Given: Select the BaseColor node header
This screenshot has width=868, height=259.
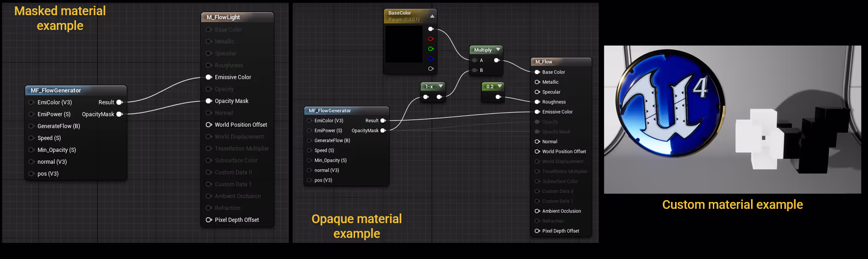Looking at the screenshot, I should point(410,16).
